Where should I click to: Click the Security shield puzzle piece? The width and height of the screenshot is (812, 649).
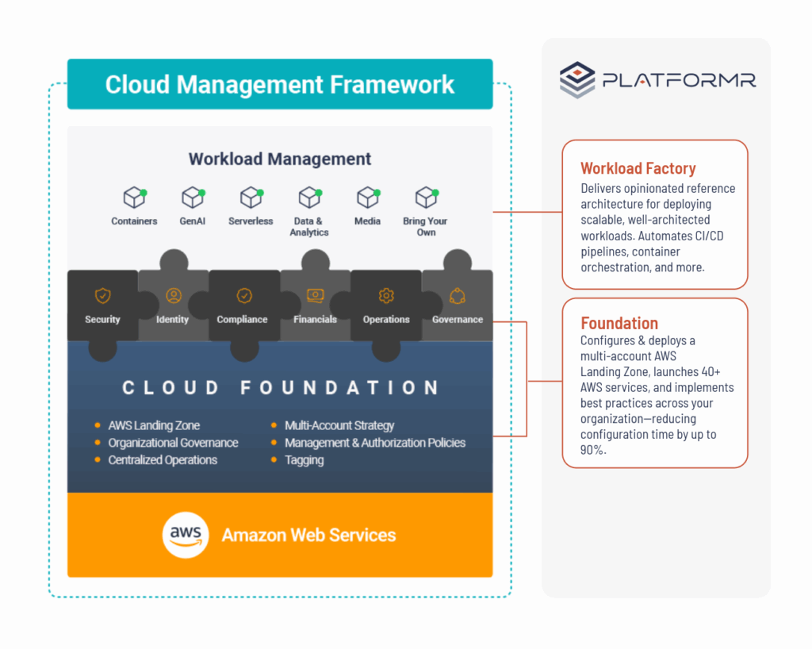[x=102, y=296]
